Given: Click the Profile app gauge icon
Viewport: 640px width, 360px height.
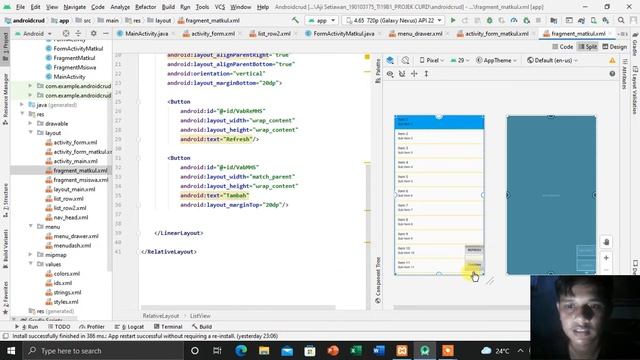Looking at the screenshot, I should (x=514, y=20).
